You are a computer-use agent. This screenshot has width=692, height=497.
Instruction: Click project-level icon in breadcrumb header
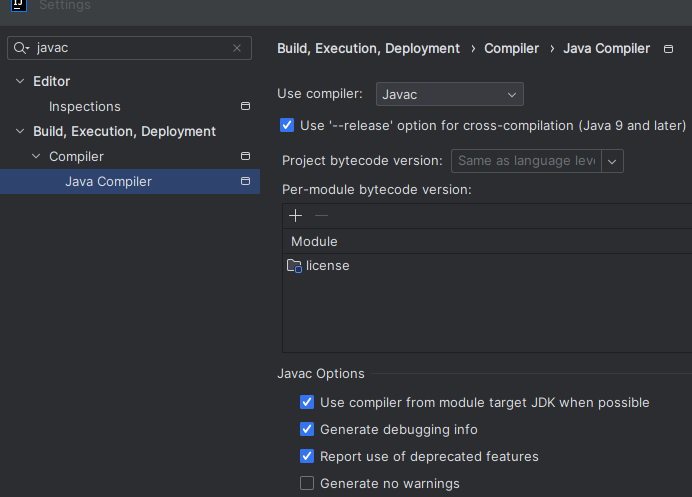(x=669, y=48)
